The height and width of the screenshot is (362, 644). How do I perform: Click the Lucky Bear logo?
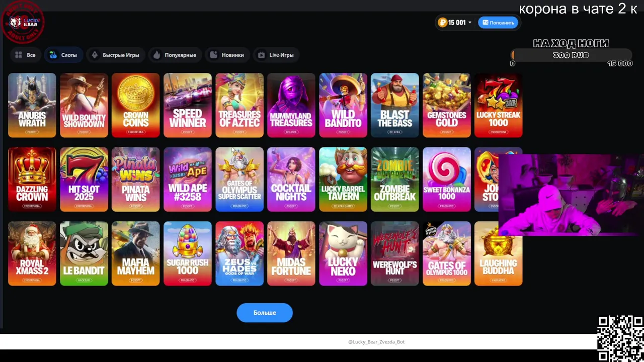[x=23, y=21]
